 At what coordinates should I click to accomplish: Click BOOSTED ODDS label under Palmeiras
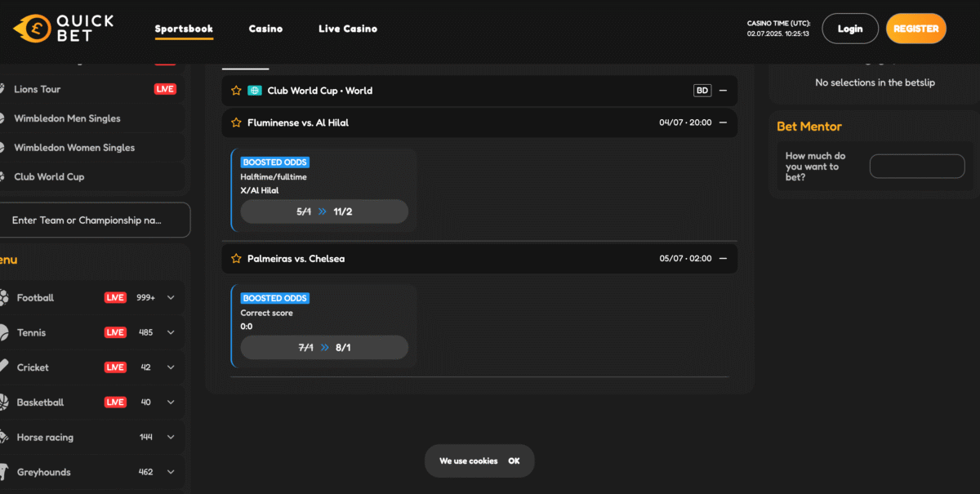[275, 298]
